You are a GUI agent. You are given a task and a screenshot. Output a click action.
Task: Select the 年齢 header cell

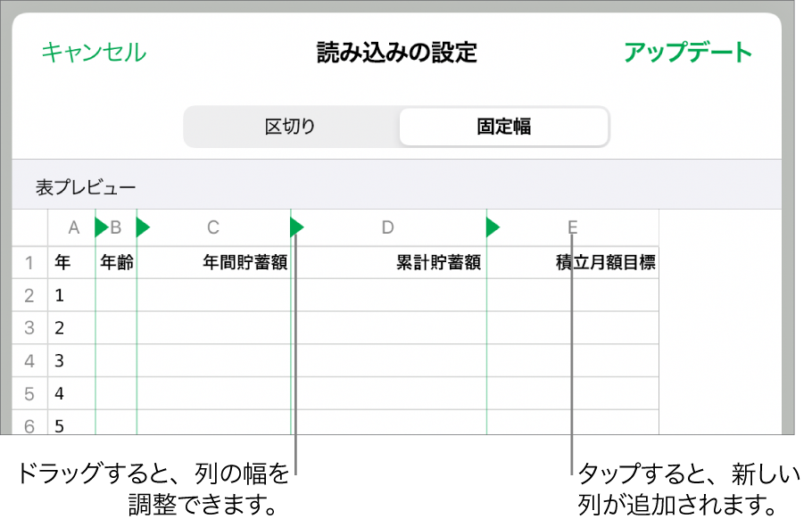pyautogui.click(x=119, y=262)
